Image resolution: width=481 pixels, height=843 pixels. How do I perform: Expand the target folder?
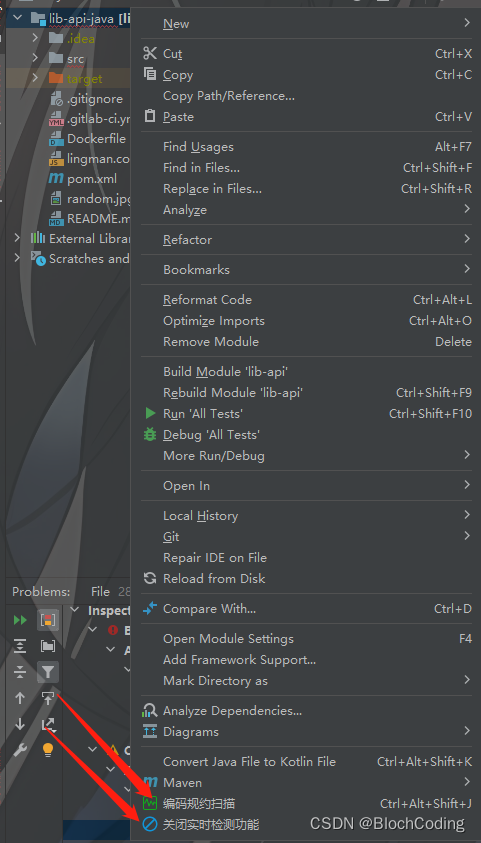click(35, 78)
